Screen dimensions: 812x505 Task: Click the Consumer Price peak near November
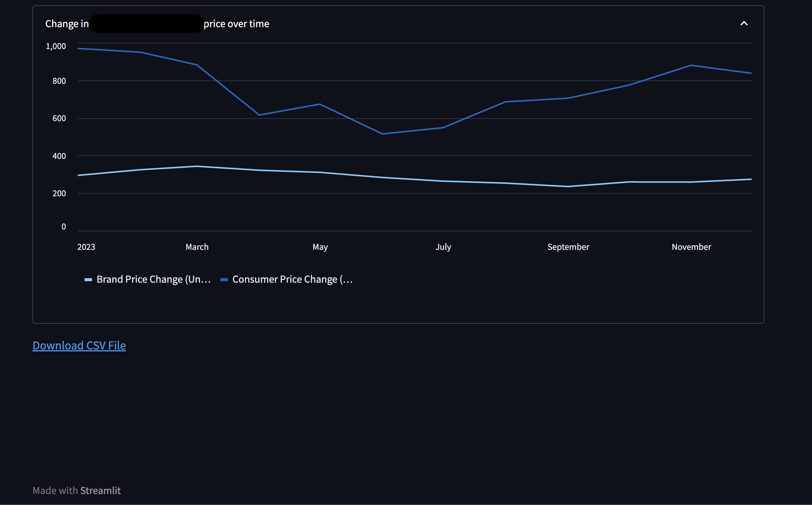[x=691, y=65]
